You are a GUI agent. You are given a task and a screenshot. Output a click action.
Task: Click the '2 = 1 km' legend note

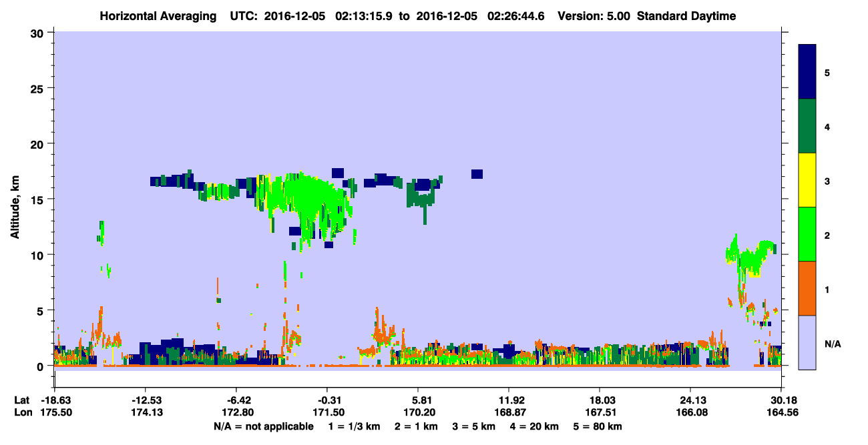(415, 426)
